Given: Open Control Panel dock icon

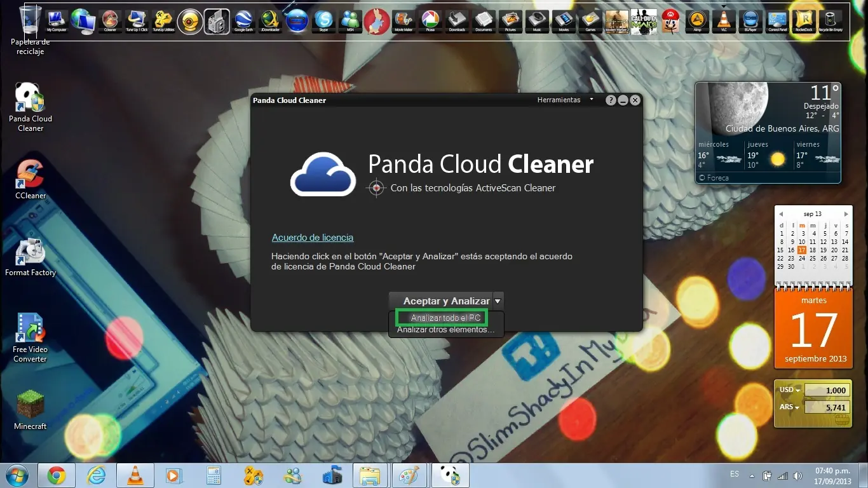Looking at the screenshot, I should [777, 22].
